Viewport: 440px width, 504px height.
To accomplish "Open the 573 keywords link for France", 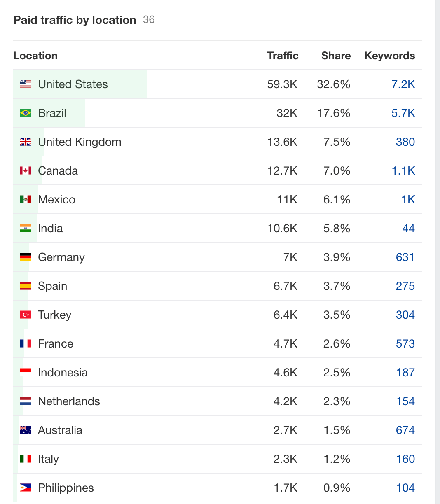I will coord(405,343).
